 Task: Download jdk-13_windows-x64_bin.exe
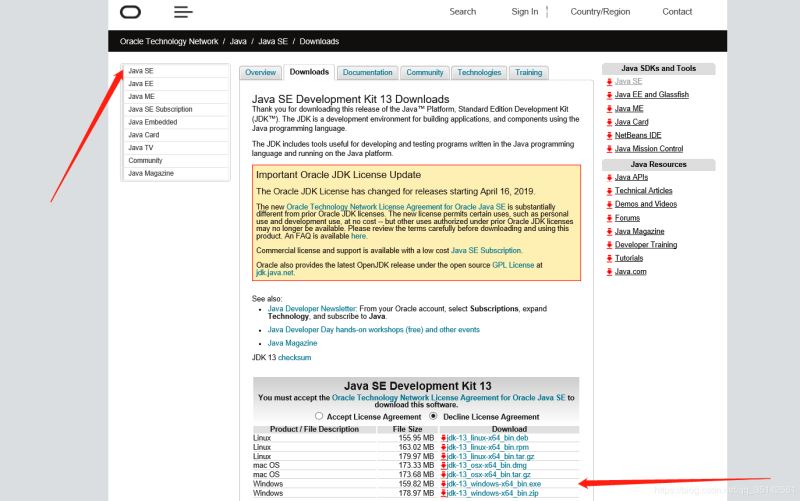pos(494,484)
